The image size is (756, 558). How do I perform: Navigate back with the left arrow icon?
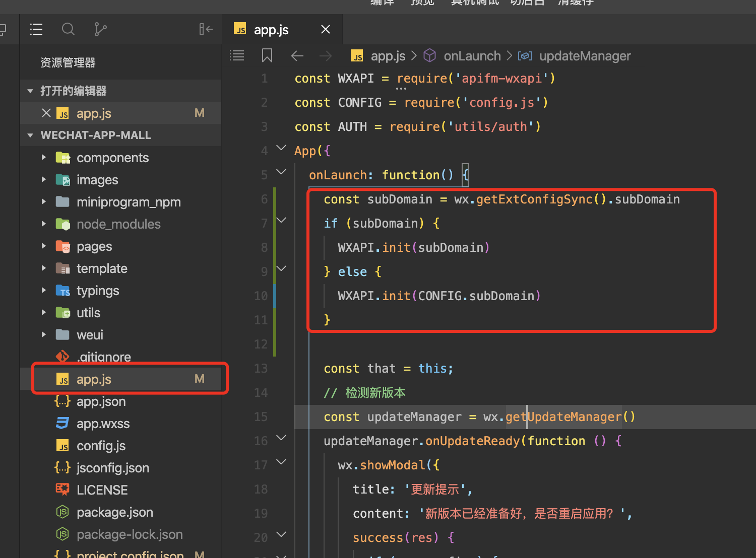297,55
